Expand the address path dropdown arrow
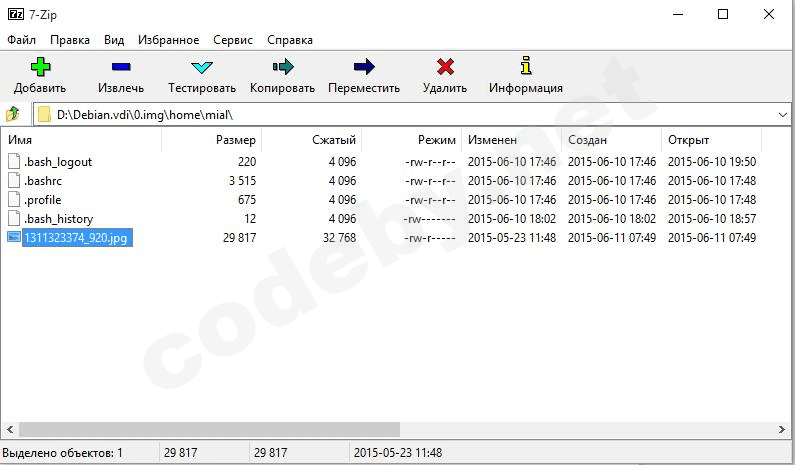The height and width of the screenshot is (465, 795). tap(782, 115)
